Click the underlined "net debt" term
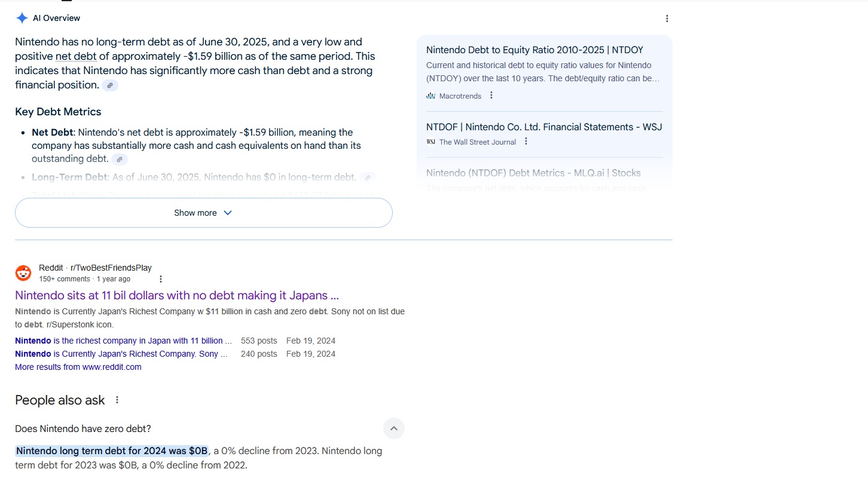 coord(76,56)
